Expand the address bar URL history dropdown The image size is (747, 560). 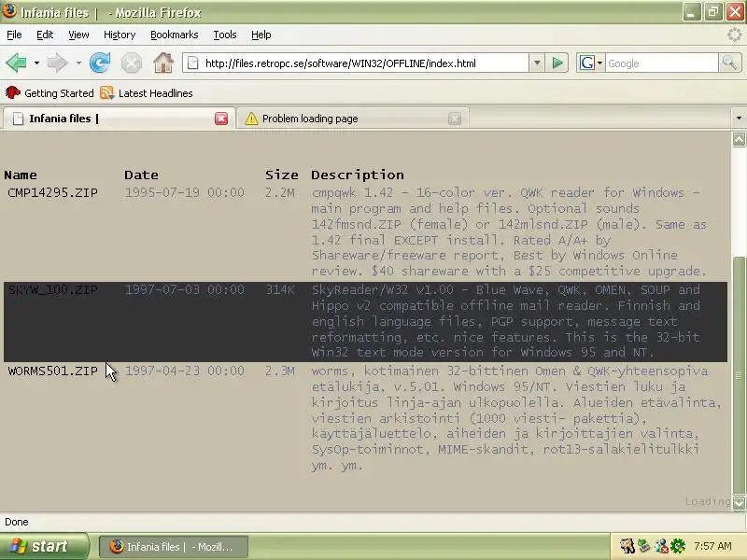[x=537, y=63]
